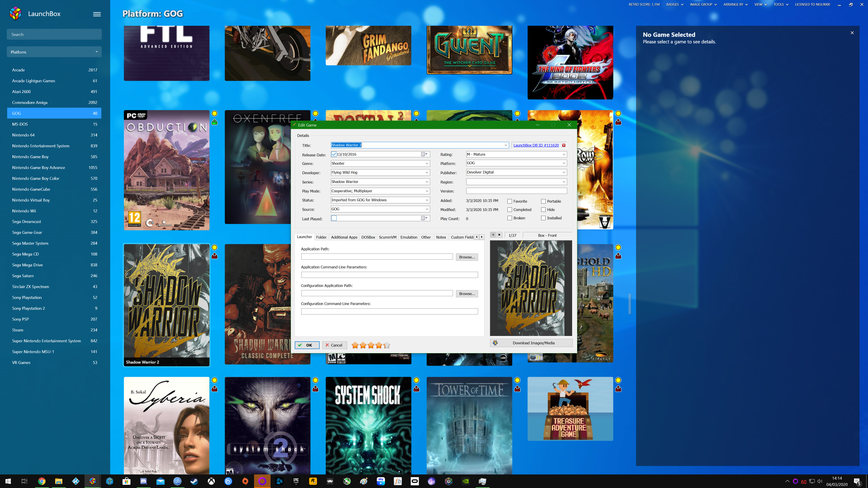Click the red badge next to Syberia
868x488 pixels.
pos(215,389)
